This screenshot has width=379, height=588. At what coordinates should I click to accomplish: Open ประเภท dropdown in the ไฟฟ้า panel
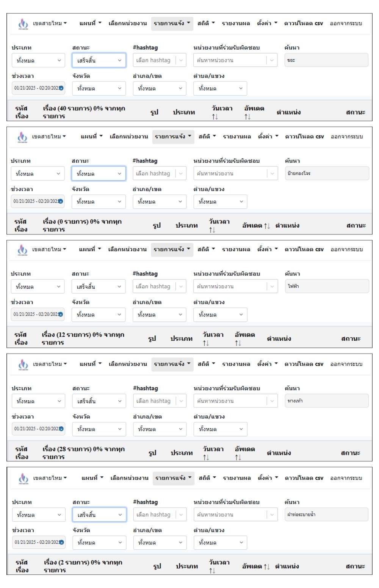click(38, 287)
